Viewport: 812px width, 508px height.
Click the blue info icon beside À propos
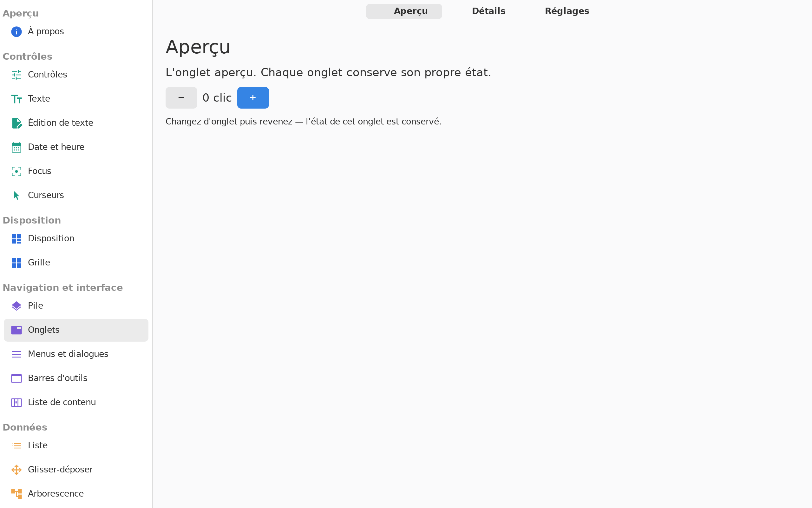tap(16, 31)
